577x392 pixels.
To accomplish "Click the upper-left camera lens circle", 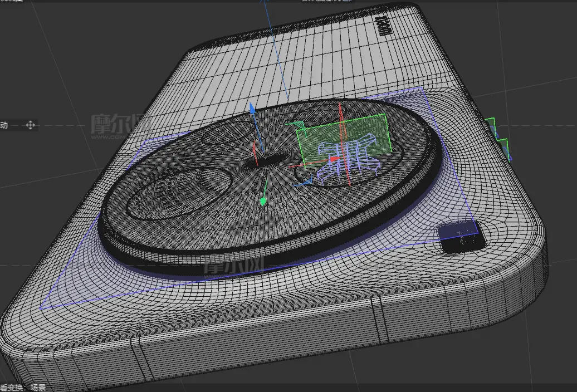I will coord(226,132).
